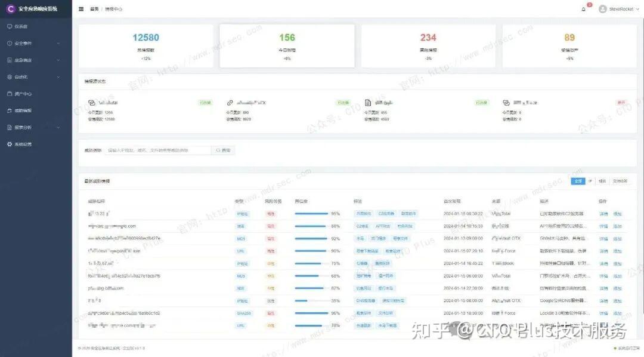Click the 报表分析 document icon
Viewport: 644px width, 357px height.
pyautogui.click(x=10, y=128)
